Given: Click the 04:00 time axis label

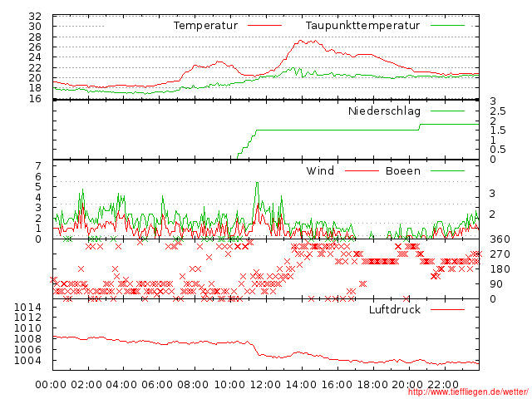Looking at the screenshot, I should 122,385.
